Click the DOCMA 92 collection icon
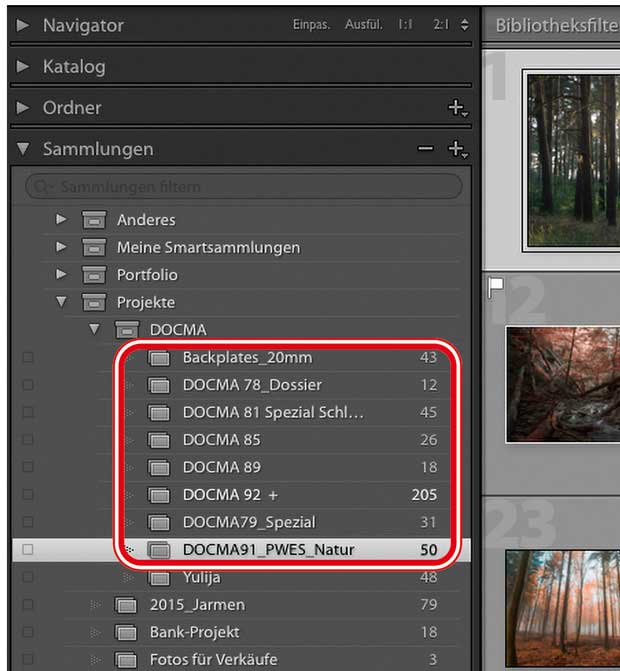This screenshot has width=620, height=671. [159, 495]
